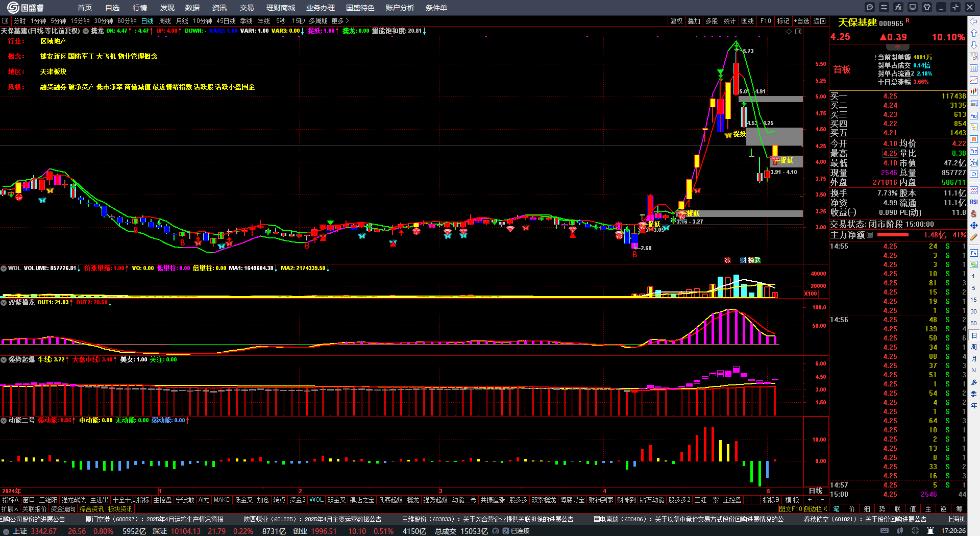Select the 分时 intraday view
This screenshot has height=536, width=980.
click(x=20, y=21)
